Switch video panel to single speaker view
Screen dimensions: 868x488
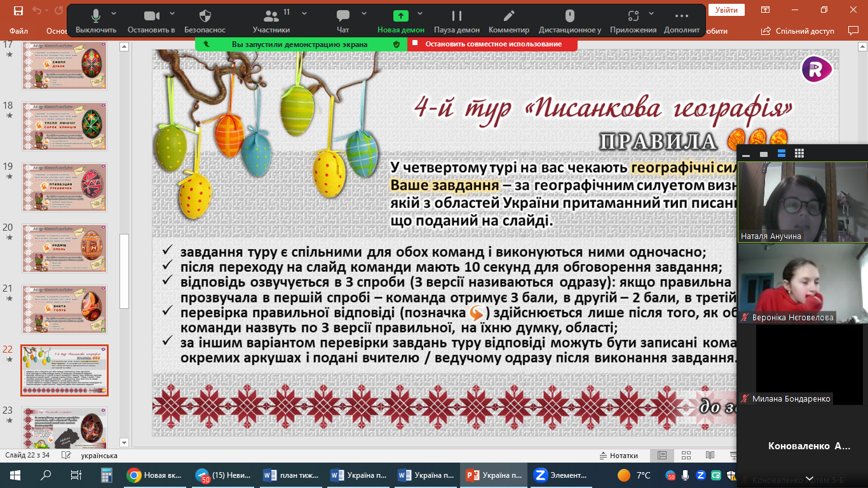pyautogui.click(x=764, y=154)
